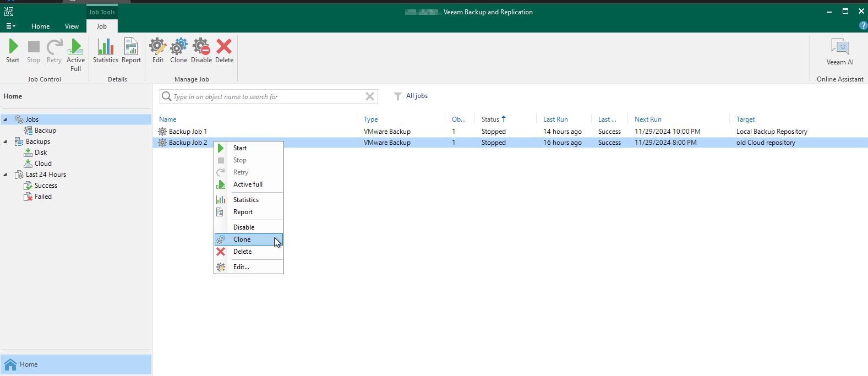868x376 pixels.
Task: Select the Last 24 Hours node
Action: [46, 175]
